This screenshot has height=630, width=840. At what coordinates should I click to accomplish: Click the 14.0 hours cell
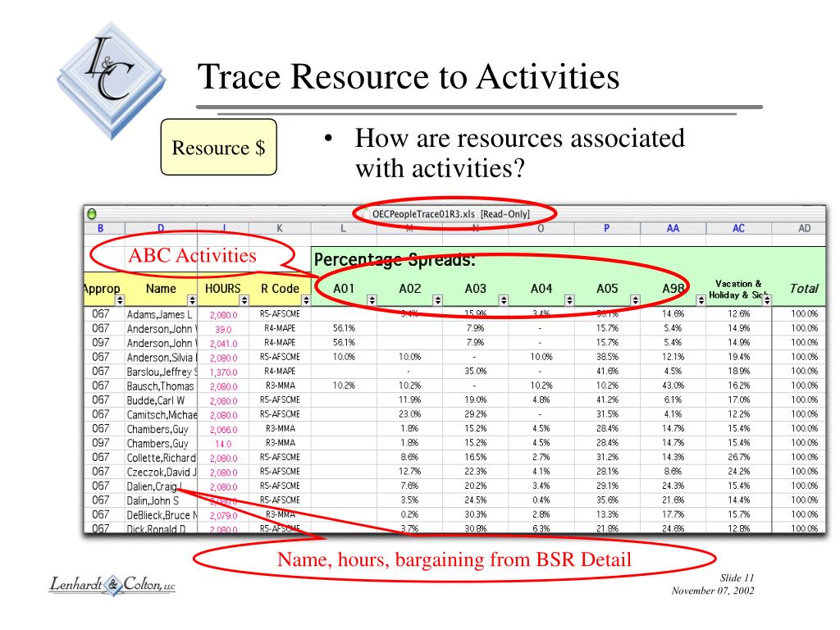point(223,444)
